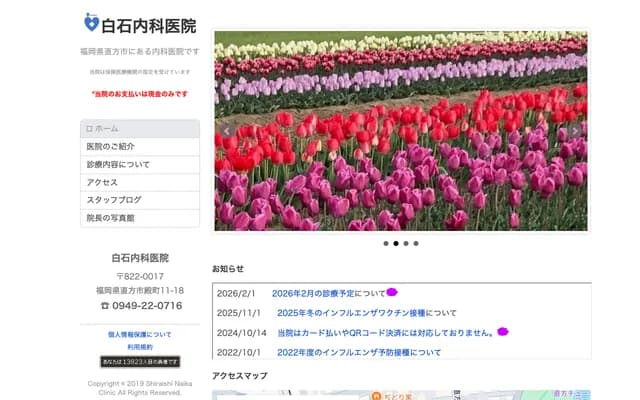640x400 pixels.
Task: Select the first slideshow pagination dot
Action: pos(386,243)
